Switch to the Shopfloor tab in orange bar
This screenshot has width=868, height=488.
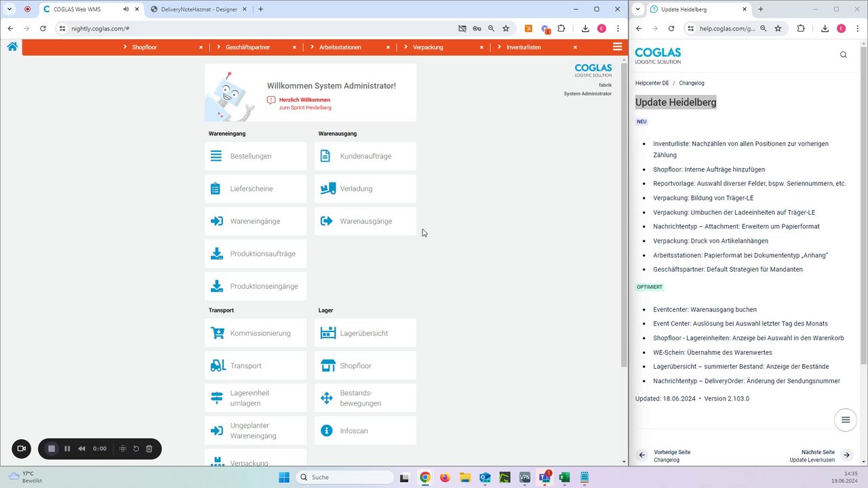(144, 47)
